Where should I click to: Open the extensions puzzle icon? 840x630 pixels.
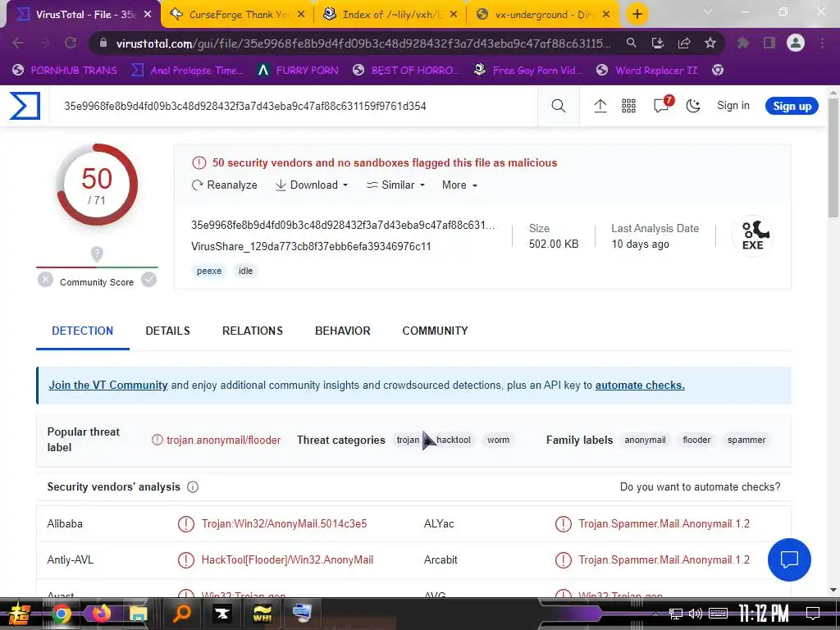743,43
